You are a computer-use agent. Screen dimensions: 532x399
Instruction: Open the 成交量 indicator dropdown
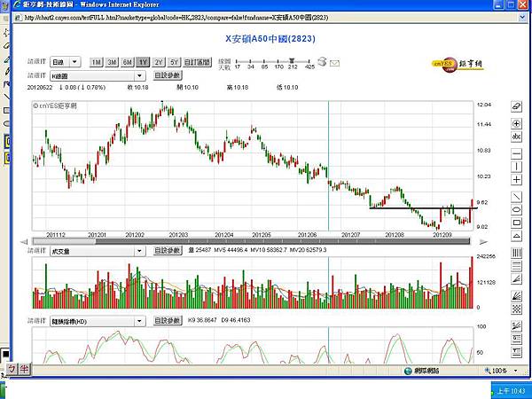click(98, 251)
